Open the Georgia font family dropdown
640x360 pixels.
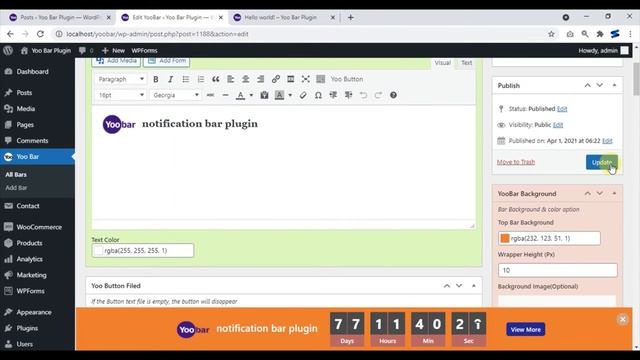(176, 95)
